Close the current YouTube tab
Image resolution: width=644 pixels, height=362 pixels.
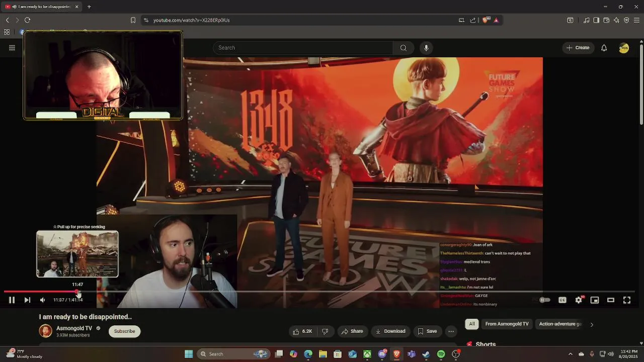(76, 7)
